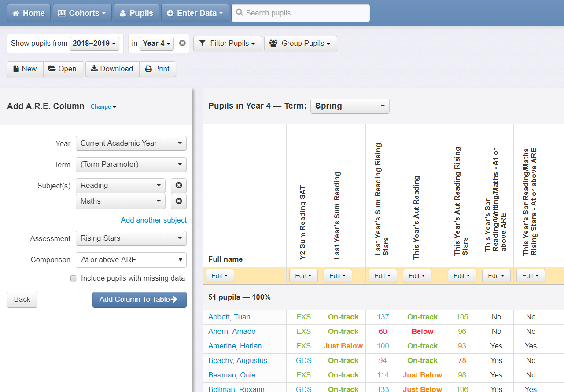The width and height of the screenshot is (564, 392).
Task: Open Edit menu for Y2 Sum Reading SAT
Action: click(303, 276)
